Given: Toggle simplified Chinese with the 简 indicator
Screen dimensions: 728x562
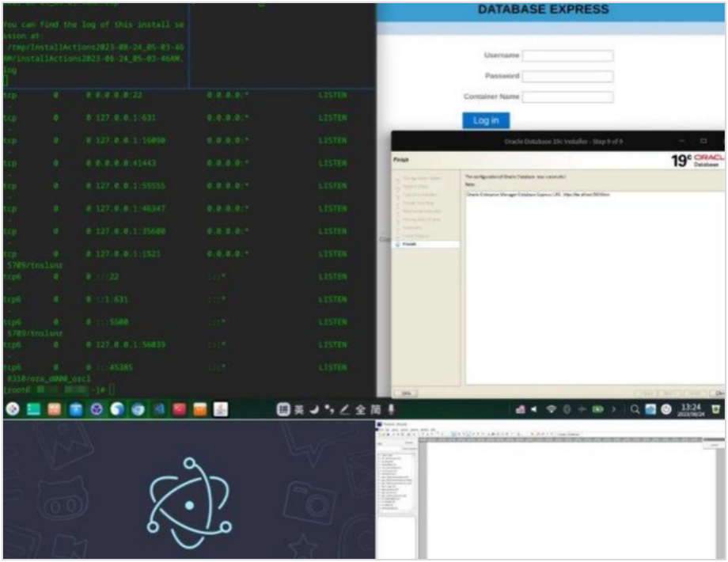Looking at the screenshot, I should pyautogui.click(x=376, y=410).
